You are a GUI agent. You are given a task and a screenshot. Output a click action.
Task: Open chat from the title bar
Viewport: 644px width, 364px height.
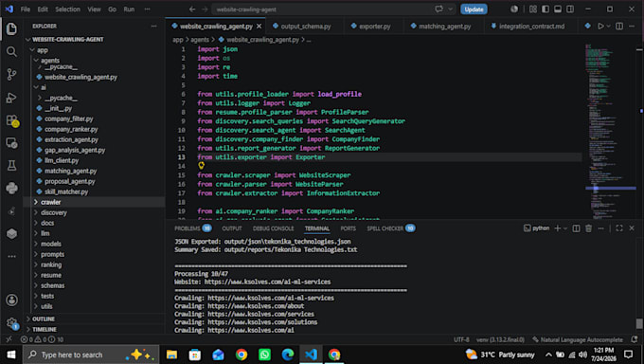[x=439, y=9]
